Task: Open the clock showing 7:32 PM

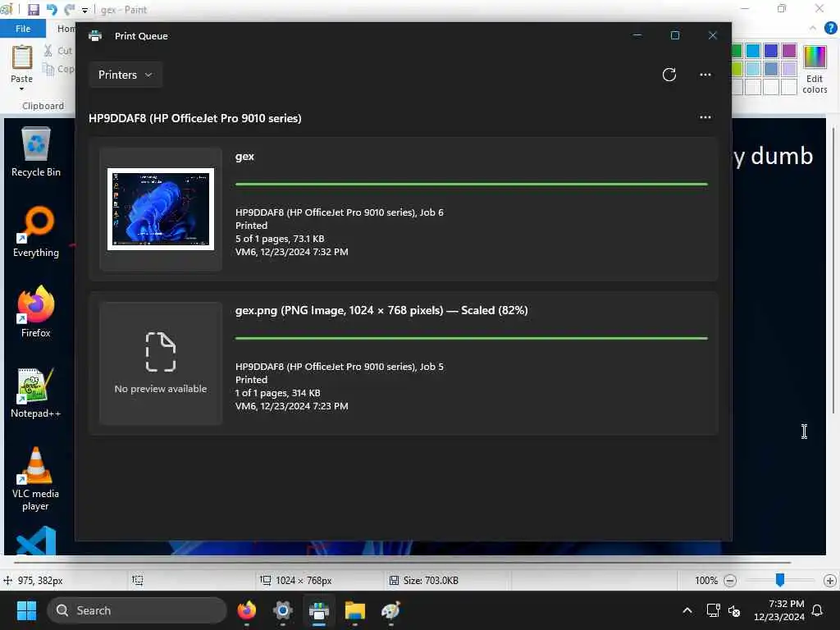Action: 779,610
